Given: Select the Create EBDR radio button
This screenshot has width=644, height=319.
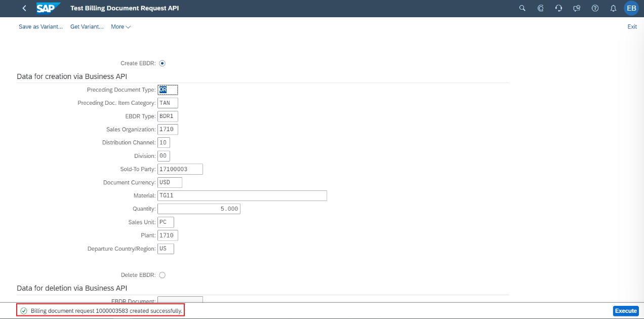Looking at the screenshot, I should (x=162, y=63).
